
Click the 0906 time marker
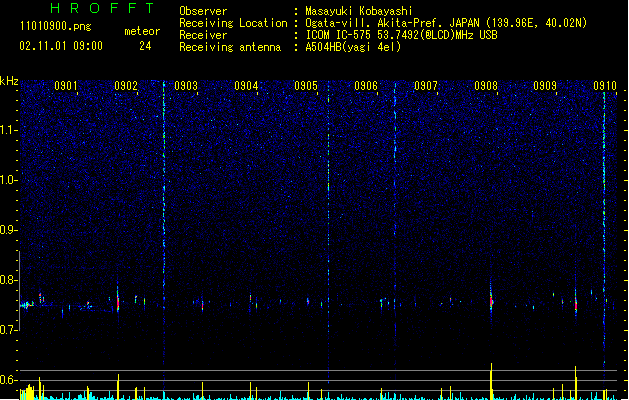(366, 86)
